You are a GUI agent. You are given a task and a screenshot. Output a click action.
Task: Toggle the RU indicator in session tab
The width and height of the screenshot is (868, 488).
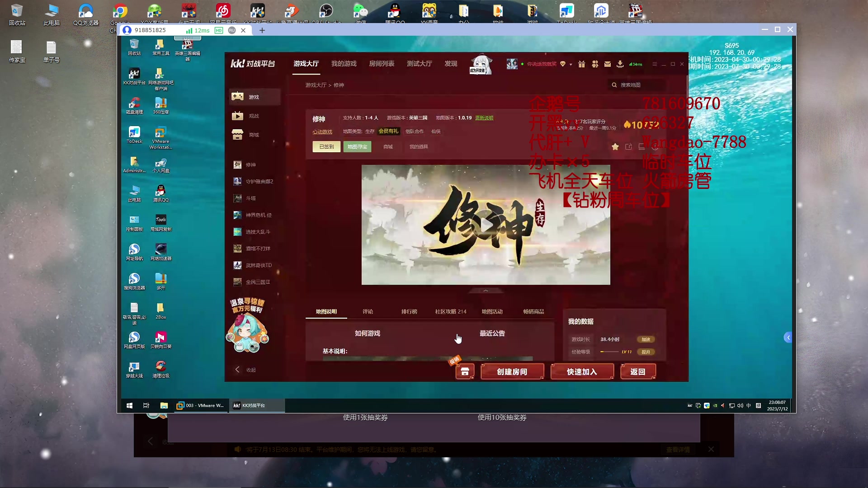coord(232,30)
